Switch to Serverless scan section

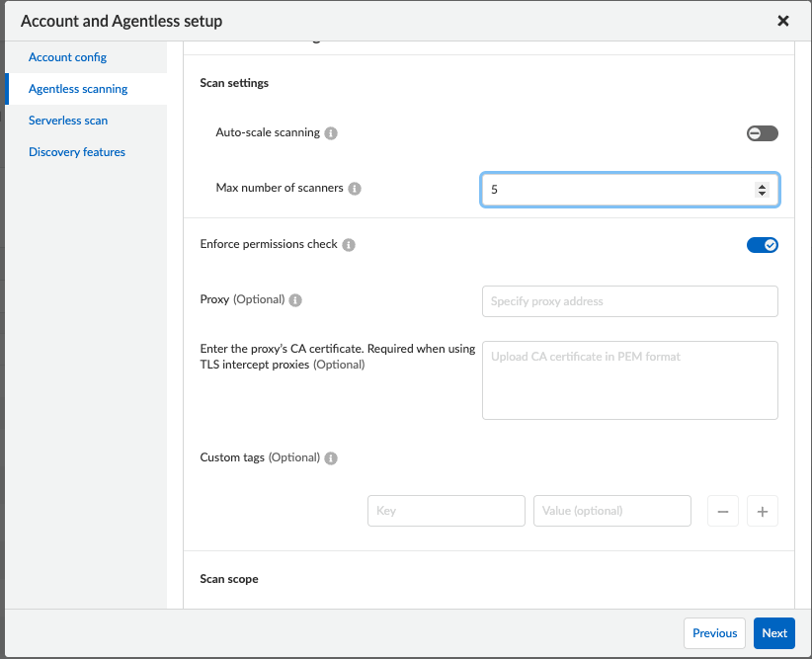(68, 121)
